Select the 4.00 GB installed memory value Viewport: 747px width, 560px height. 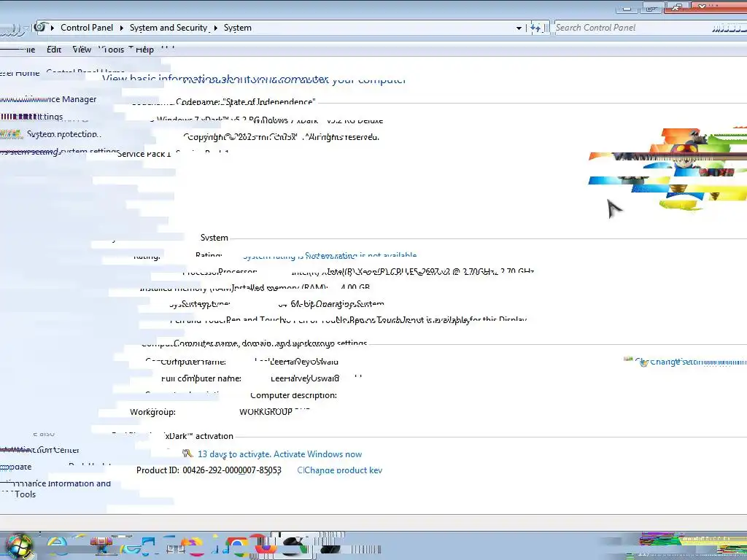tap(355, 287)
